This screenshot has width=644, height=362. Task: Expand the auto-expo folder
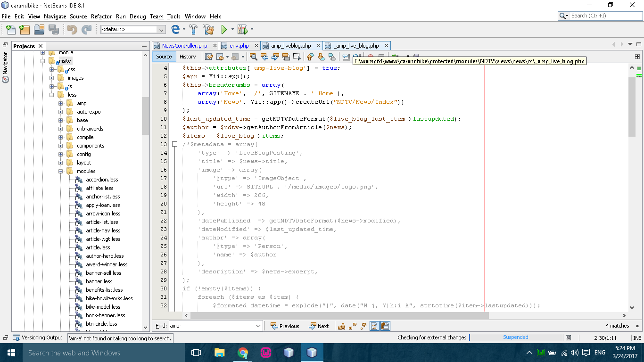pos(61,112)
